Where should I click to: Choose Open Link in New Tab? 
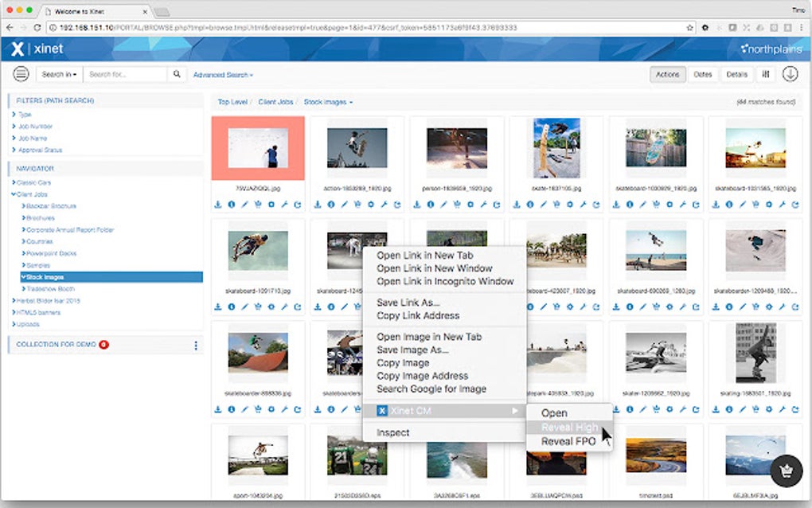pos(424,256)
